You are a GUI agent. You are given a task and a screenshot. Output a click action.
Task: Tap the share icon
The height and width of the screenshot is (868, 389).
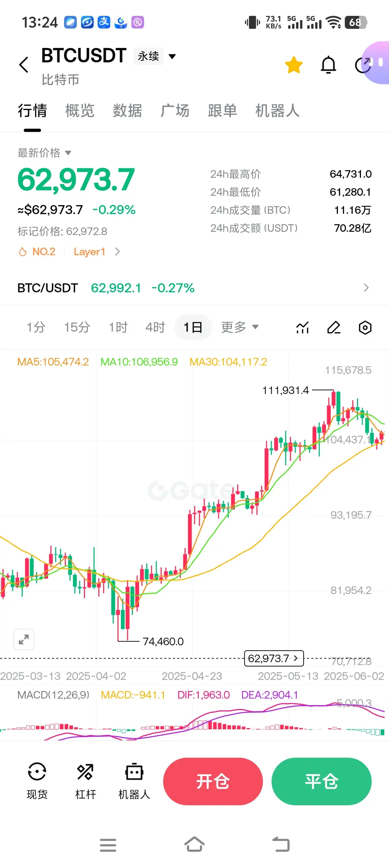(x=363, y=65)
